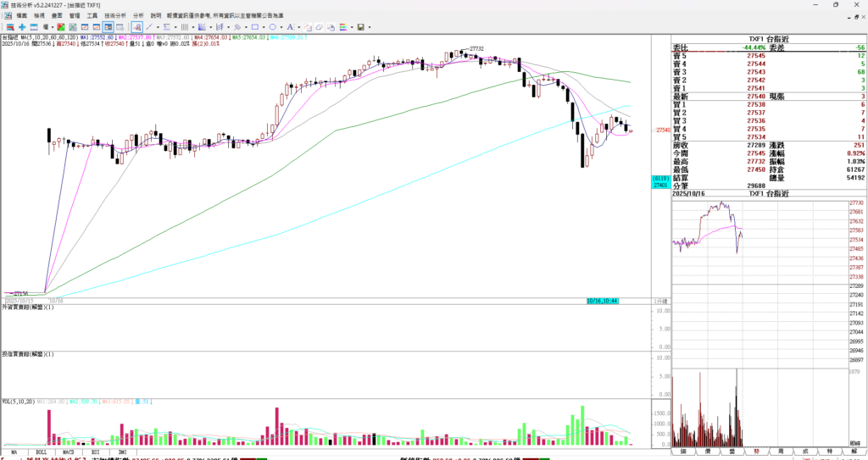Select the text annotation tool

pyautogui.click(x=290, y=27)
